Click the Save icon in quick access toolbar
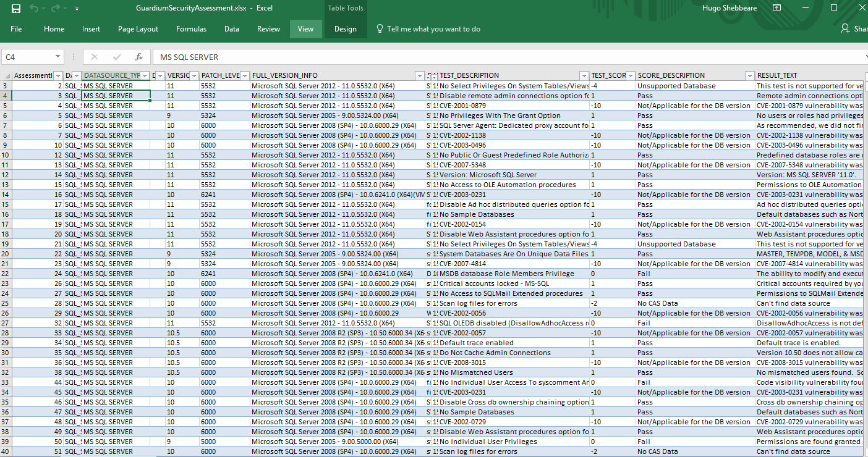This screenshot has width=868, height=457. pos(16,9)
